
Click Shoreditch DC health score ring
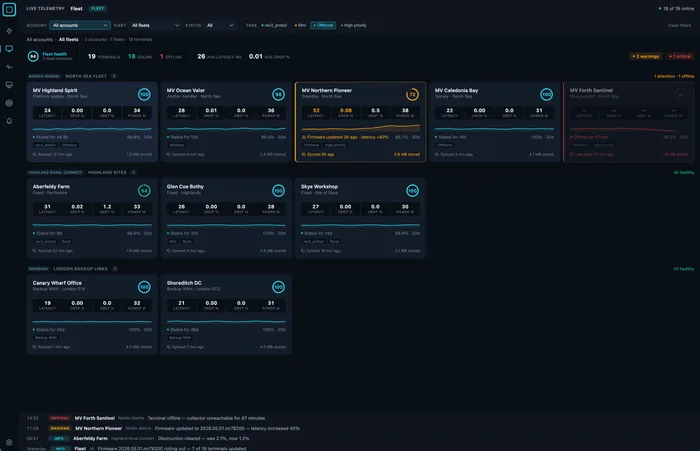coord(278,287)
